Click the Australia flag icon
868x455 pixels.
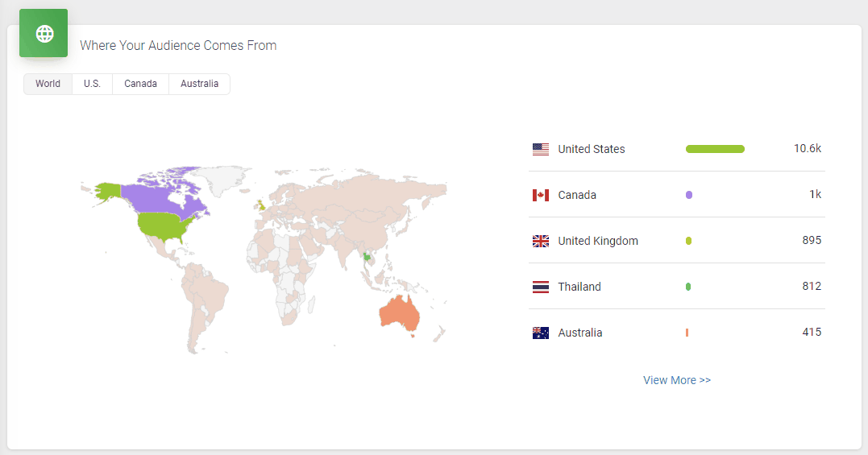click(540, 333)
